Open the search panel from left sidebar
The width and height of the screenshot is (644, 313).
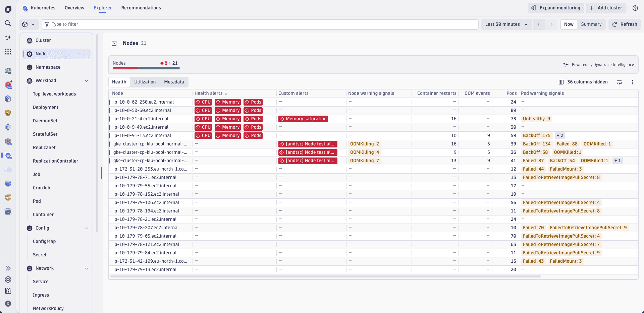click(8, 23)
